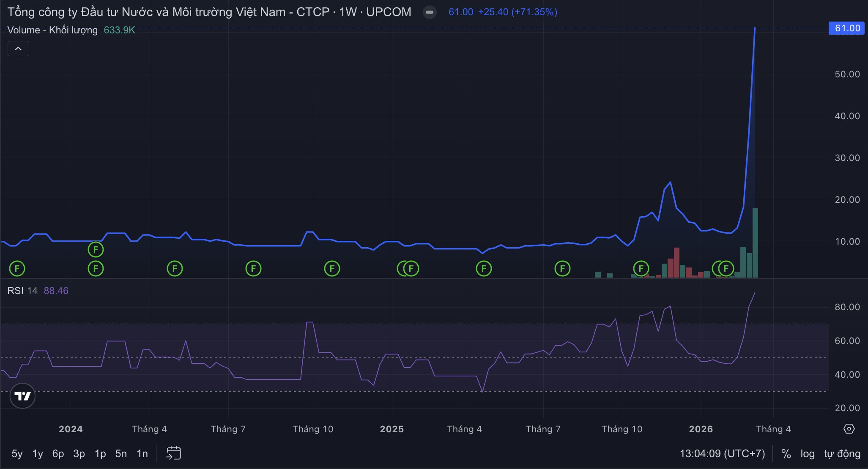Viewport: 868px width, 469px height.
Task: Select the 6p time range
Action: [x=58, y=454]
